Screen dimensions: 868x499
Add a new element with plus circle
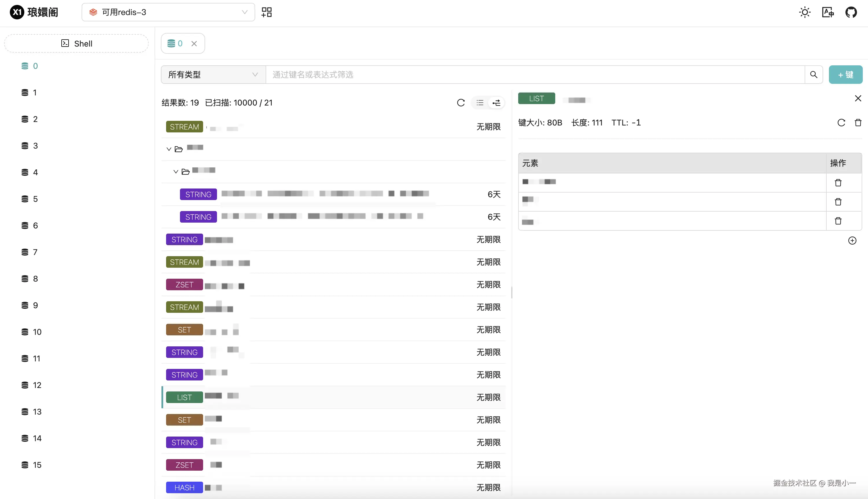pyautogui.click(x=852, y=241)
